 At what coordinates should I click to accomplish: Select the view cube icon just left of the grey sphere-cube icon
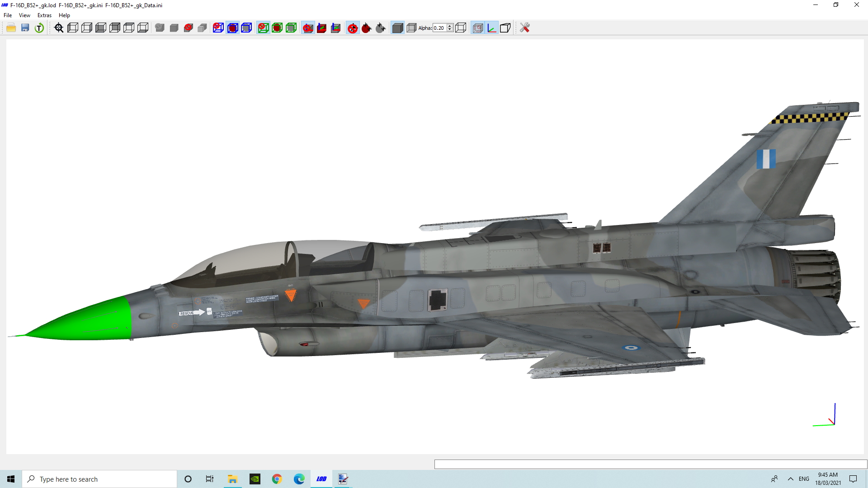point(143,28)
